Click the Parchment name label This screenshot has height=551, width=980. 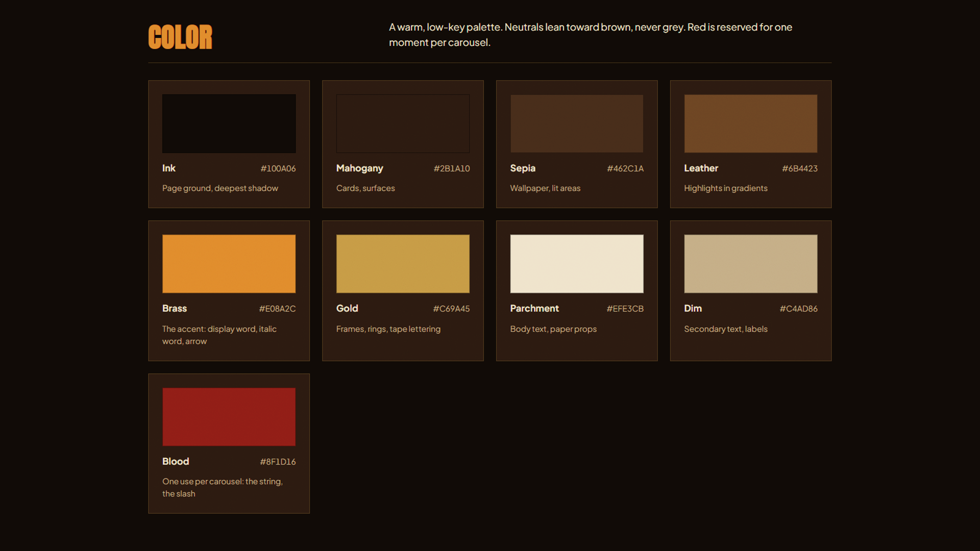[x=534, y=308]
